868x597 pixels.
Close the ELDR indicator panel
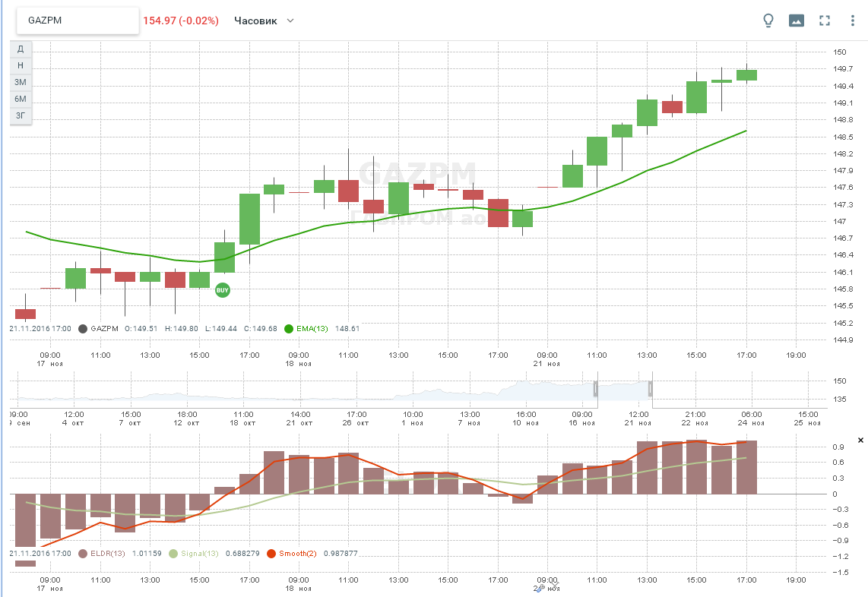[860, 441]
